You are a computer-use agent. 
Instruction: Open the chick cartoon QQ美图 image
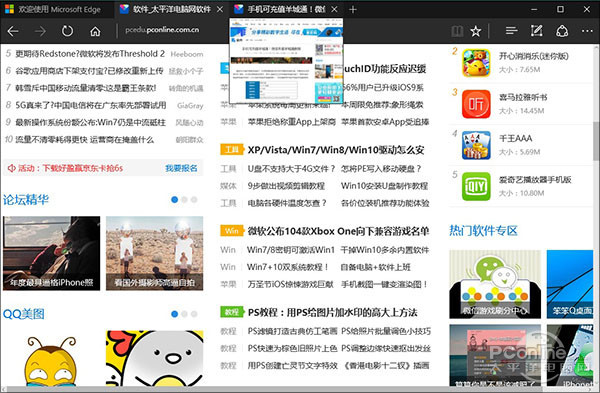155,358
